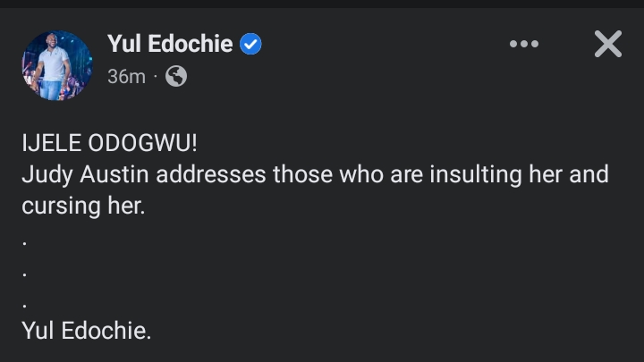Open Yul Edochie's profile picture
Screen dimensions: 644x362
pos(56,66)
